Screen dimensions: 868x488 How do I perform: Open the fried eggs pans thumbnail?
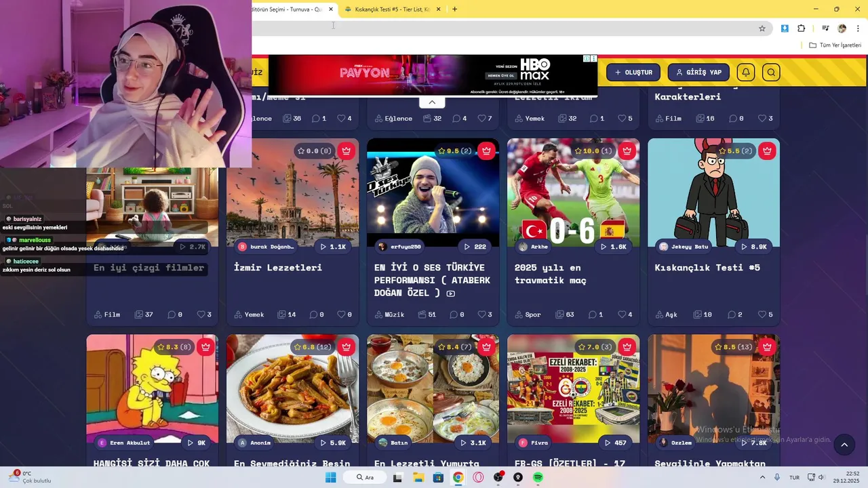[x=433, y=388]
